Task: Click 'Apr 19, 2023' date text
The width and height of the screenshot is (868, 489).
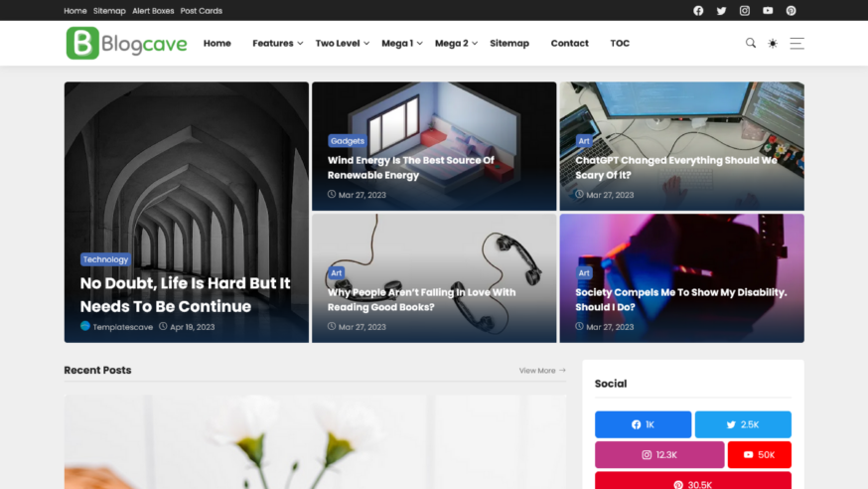Action: pos(192,327)
